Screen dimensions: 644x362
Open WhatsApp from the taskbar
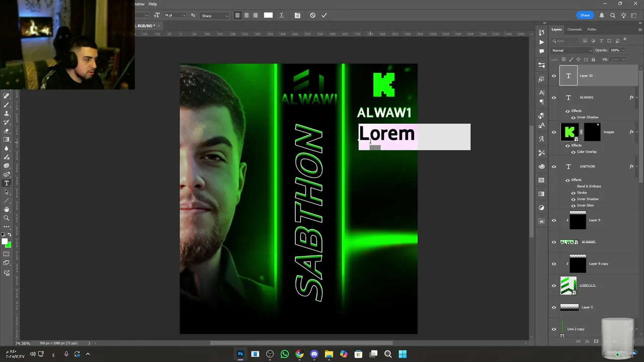[285, 354]
